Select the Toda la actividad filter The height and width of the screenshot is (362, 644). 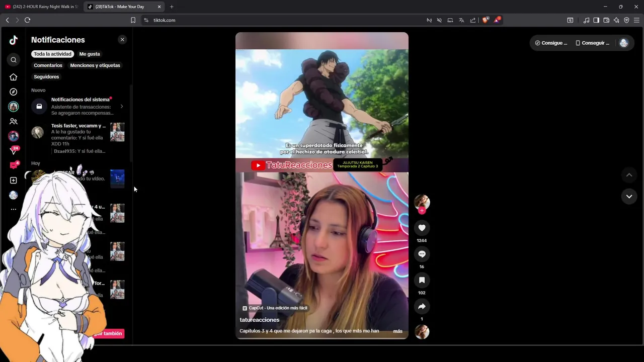pyautogui.click(x=52, y=54)
